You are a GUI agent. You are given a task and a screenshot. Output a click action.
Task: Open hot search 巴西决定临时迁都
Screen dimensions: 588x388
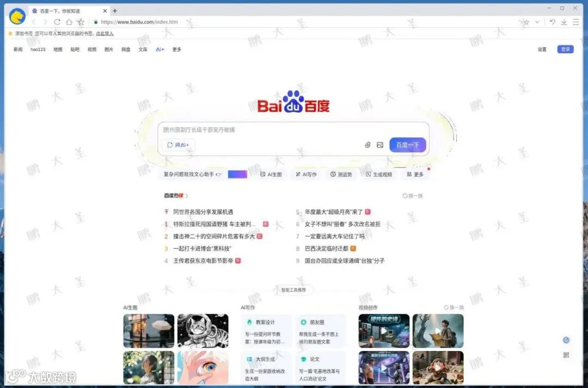(326, 249)
